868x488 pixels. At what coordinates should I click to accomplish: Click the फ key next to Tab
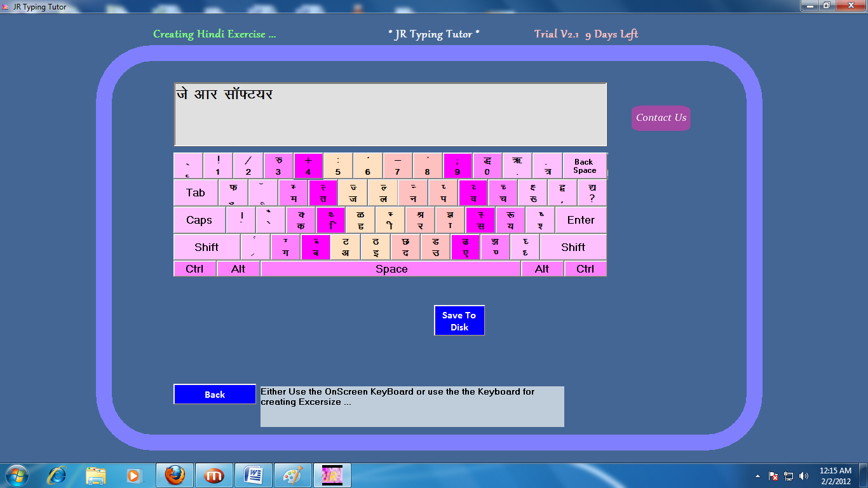233,193
